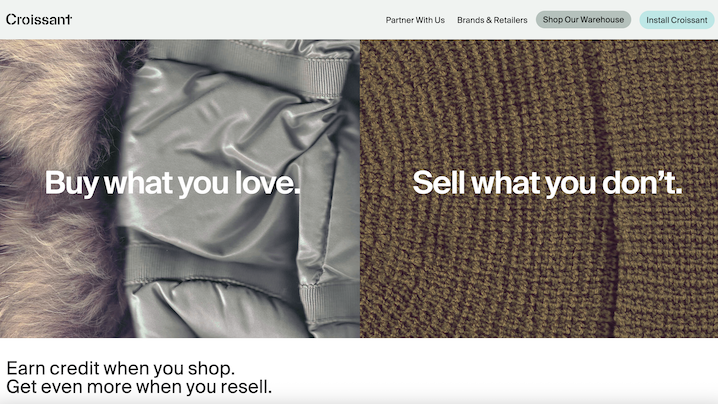
Task: Click the word 'Sell' in the right headline
Action: 439,182
